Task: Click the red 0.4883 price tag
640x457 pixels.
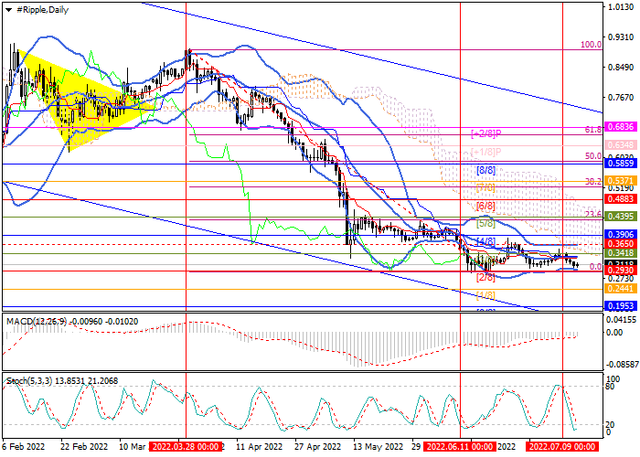Action: 621,199
